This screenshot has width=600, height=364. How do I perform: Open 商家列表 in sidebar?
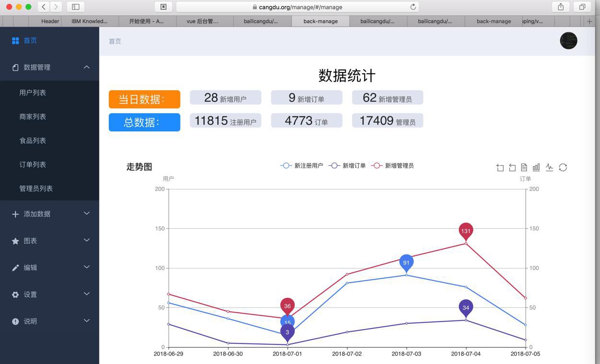click(49, 117)
